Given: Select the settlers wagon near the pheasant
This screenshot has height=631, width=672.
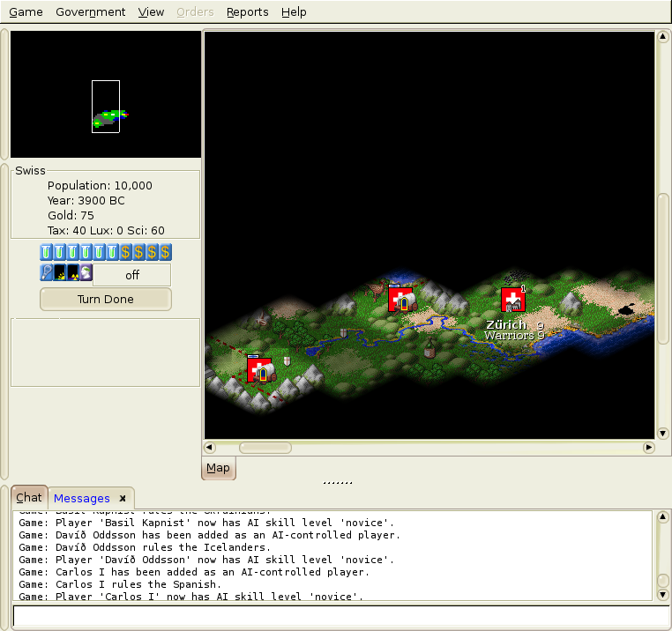Looking at the screenshot, I should (401, 300).
